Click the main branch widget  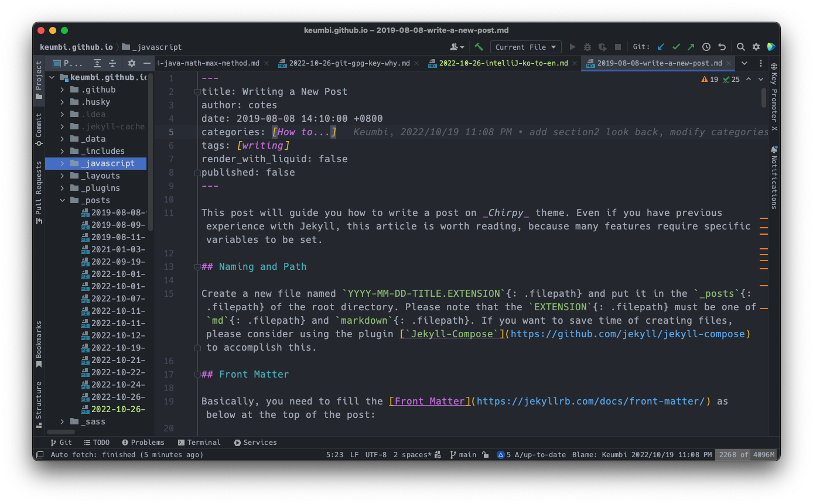463,455
